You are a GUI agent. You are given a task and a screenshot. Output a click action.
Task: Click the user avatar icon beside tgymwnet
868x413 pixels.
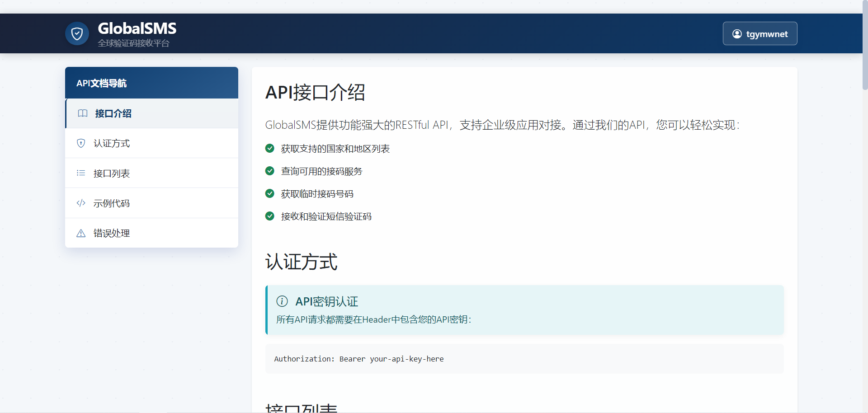tap(737, 34)
